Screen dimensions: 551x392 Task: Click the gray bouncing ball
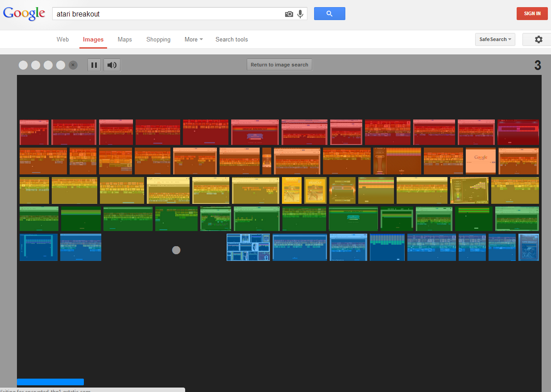coord(176,250)
